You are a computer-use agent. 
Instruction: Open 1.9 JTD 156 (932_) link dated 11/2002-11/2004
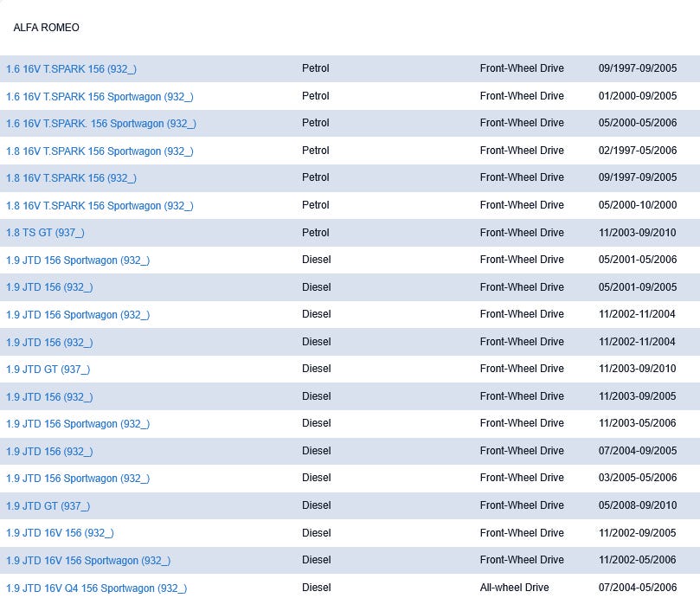point(49,342)
